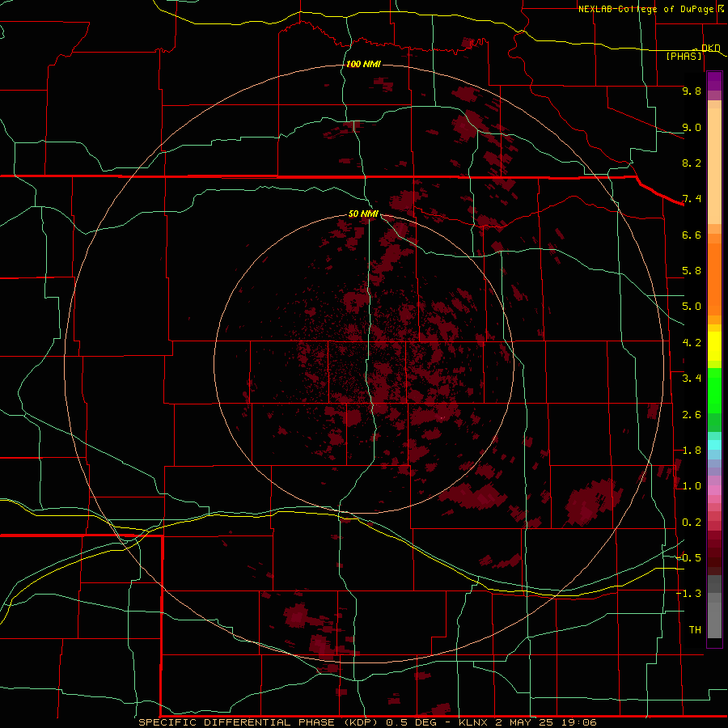
Task: Click the 1.0 legend value
Action: (x=692, y=486)
